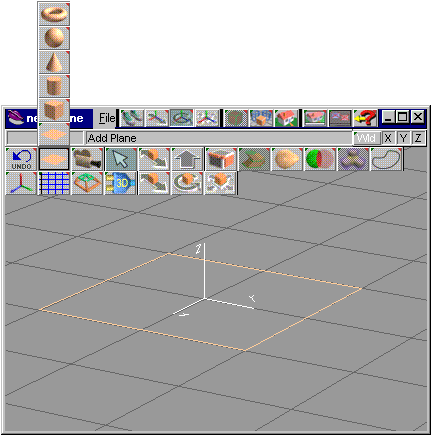Select the red-question-mark help tool
The height and width of the screenshot is (435, 431).
click(366, 118)
